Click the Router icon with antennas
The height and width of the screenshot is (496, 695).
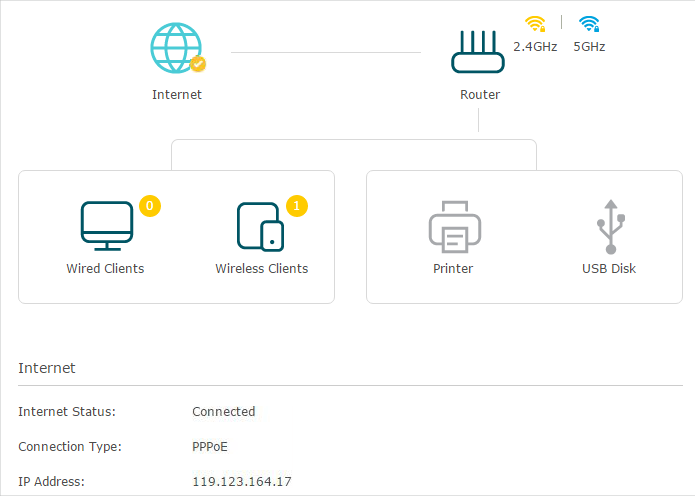479,52
